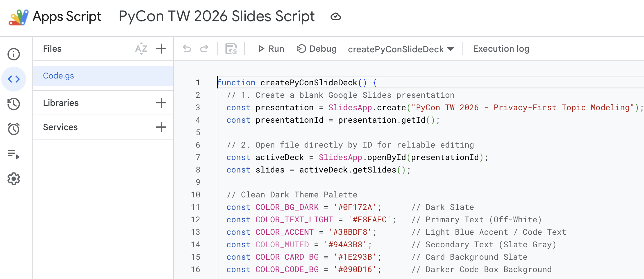Click the Redo arrow
This screenshot has height=279, width=644.
204,49
